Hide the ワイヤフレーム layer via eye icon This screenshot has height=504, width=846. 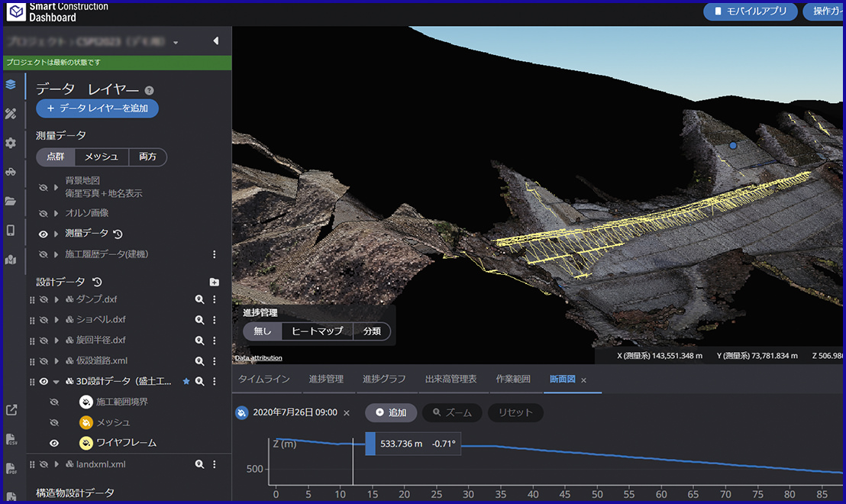tap(54, 443)
